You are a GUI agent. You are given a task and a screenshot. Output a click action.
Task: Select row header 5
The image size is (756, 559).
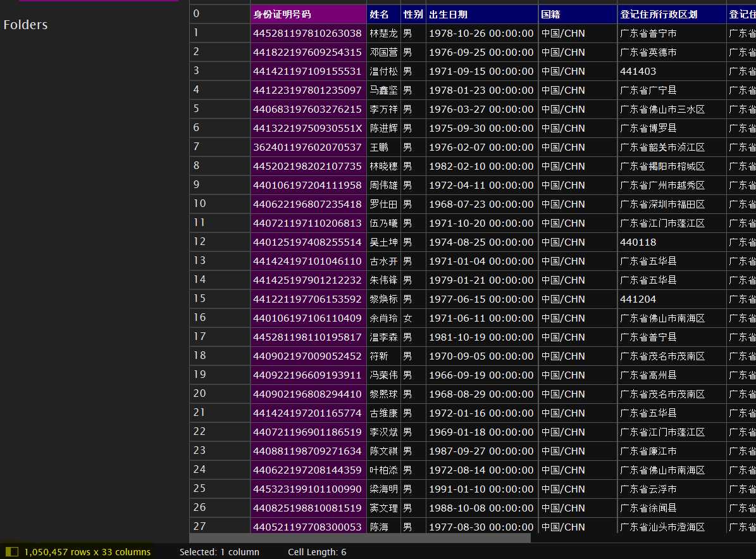pos(220,109)
